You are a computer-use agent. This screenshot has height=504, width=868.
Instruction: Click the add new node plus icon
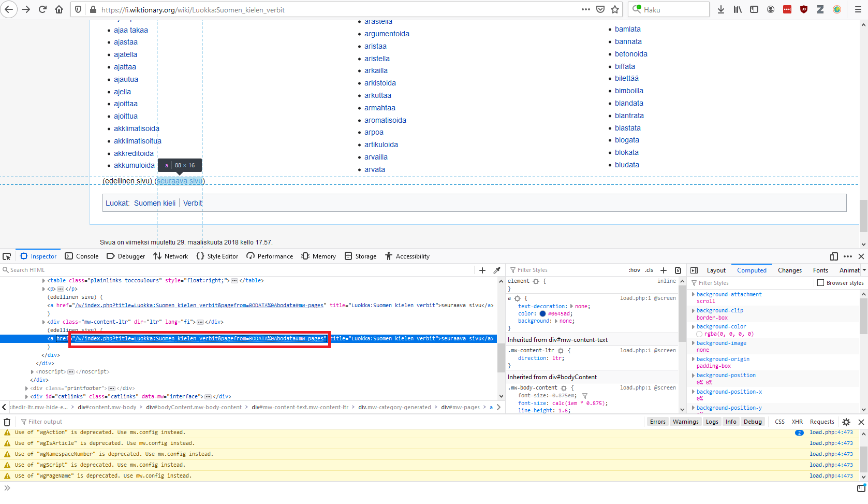point(482,270)
